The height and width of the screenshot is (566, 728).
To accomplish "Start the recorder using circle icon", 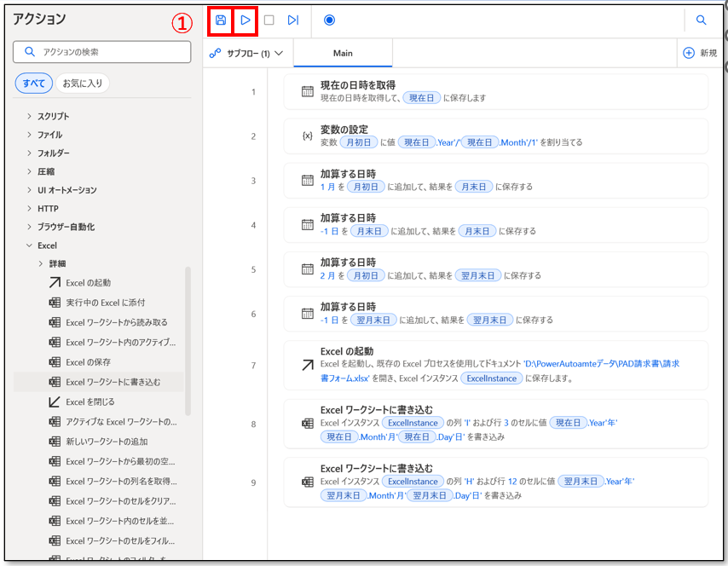I will (x=330, y=20).
